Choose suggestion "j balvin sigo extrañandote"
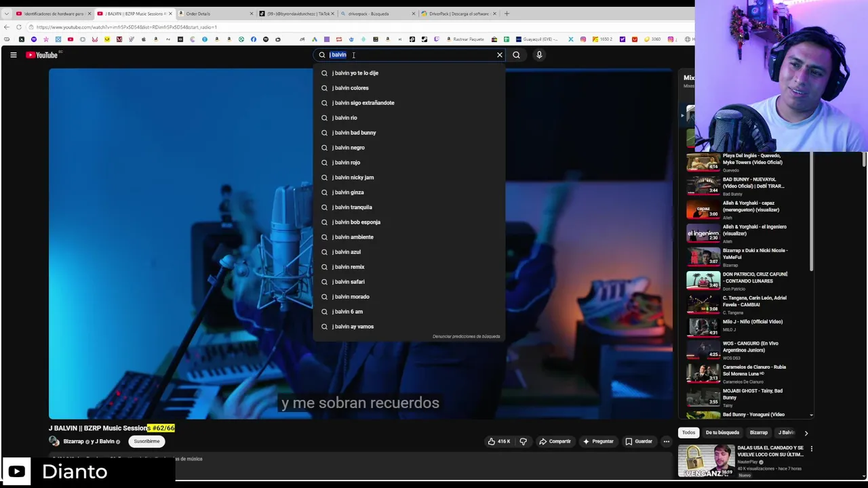This screenshot has height=488, width=868. (x=410, y=103)
